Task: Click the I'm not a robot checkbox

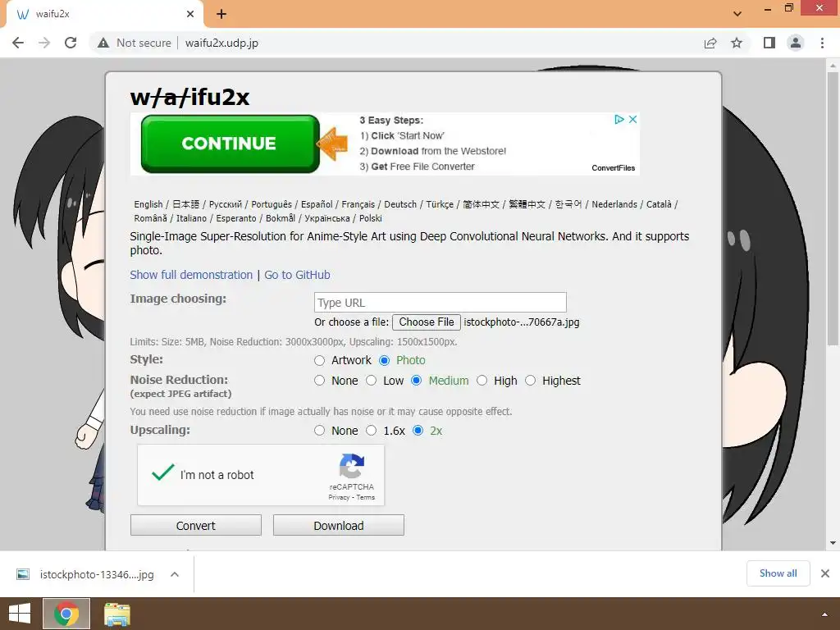Action: [163, 473]
